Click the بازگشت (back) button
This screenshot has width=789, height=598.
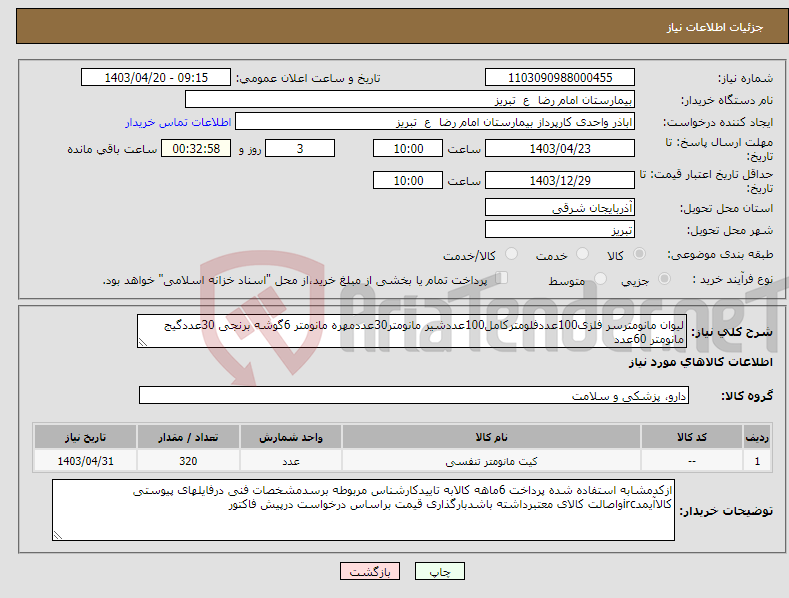click(x=370, y=572)
